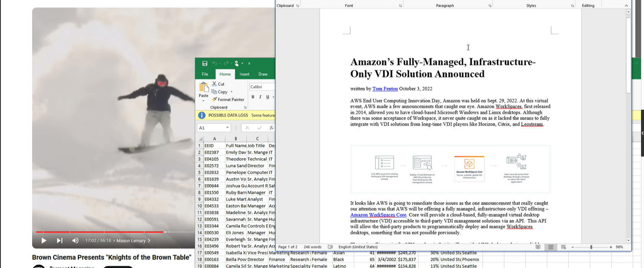Click English (United States) language indicator
Image resolution: width=644 pixels, height=268 pixels.
pyautogui.click(x=358, y=247)
